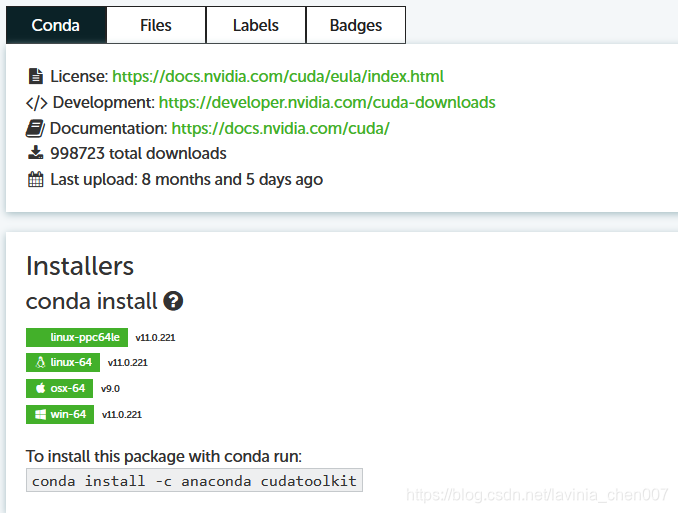Click the license document icon

[35, 76]
